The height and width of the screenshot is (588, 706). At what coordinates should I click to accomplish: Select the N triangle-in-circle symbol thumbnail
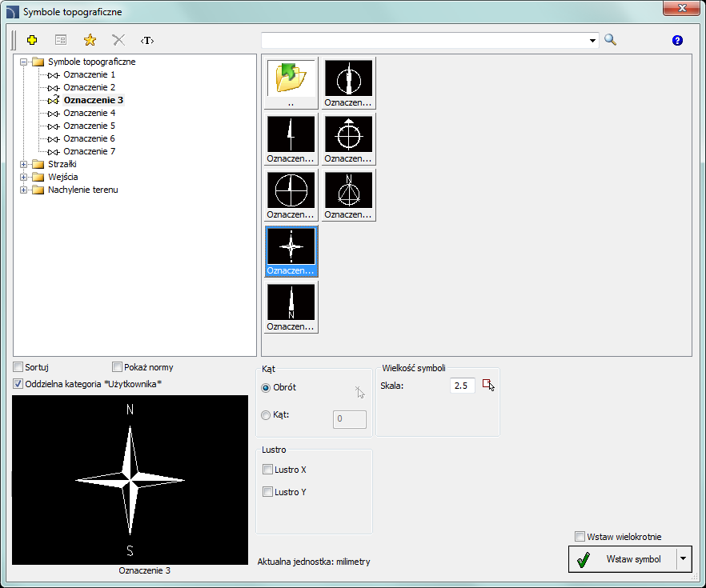click(348, 195)
